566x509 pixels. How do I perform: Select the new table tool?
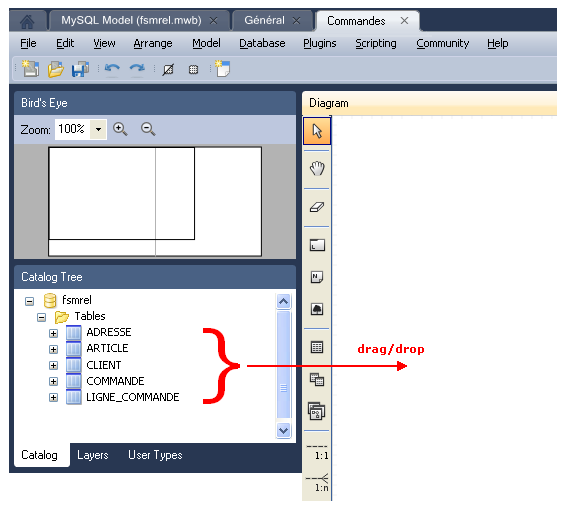317,347
